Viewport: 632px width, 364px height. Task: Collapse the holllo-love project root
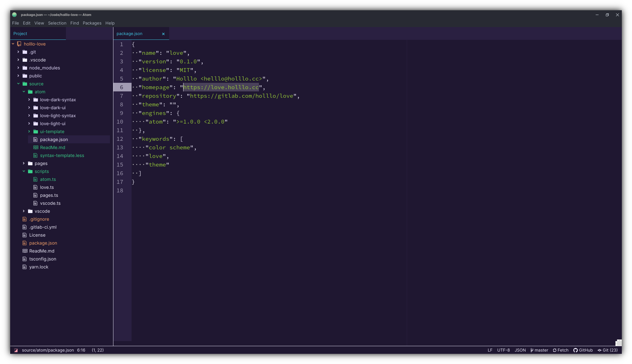click(13, 44)
